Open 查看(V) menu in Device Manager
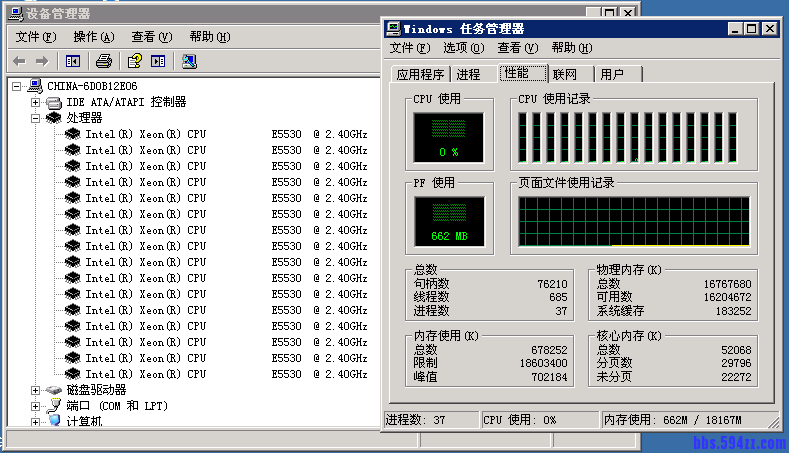This screenshot has height=453, width=789. (151, 37)
